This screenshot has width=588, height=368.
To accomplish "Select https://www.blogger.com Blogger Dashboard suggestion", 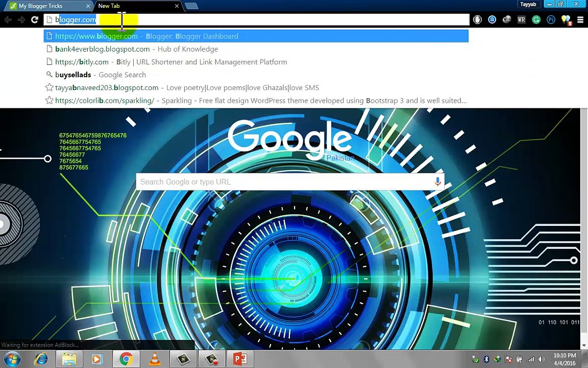I will coord(256,36).
